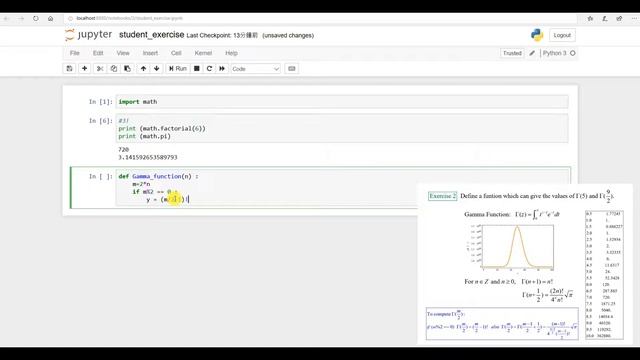Open the Help menu

[231, 53]
